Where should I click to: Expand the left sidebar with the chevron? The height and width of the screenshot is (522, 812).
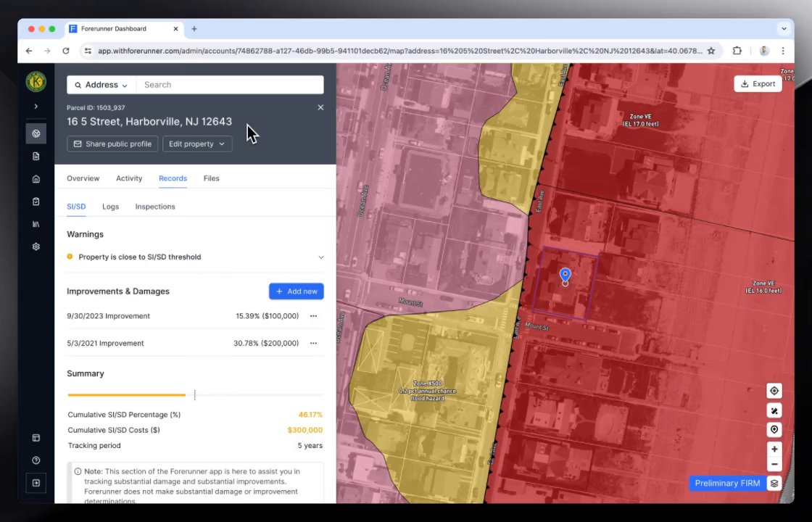click(36, 107)
